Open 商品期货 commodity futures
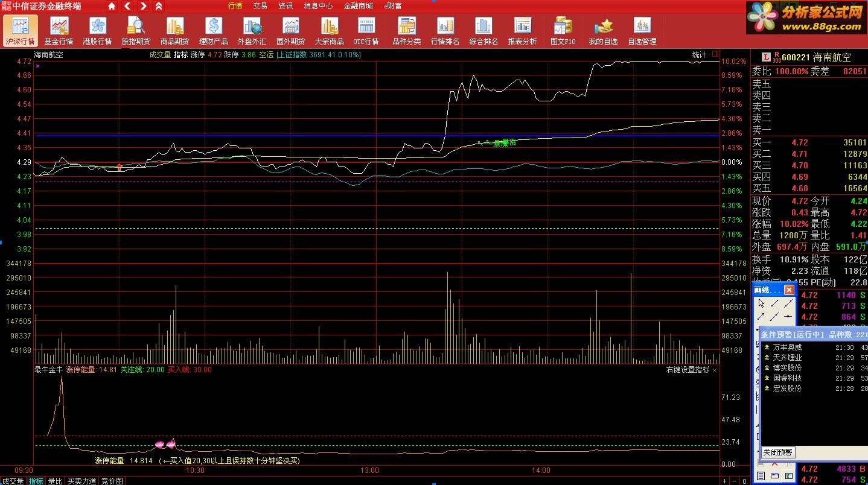 point(174,31)
